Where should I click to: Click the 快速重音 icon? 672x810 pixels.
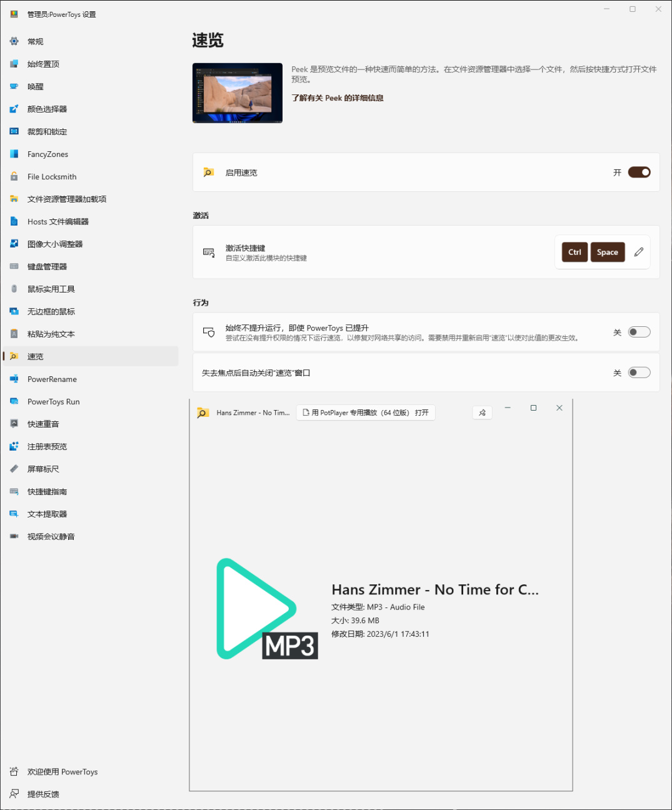14,424
